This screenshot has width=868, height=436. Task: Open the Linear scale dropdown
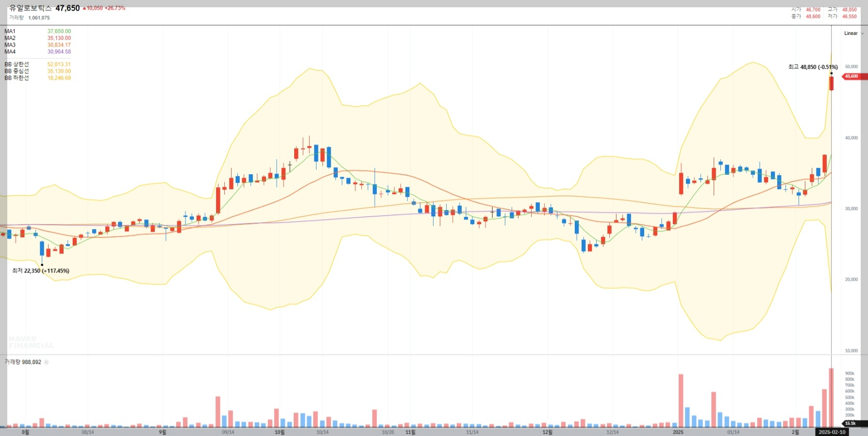click(853, 33)
